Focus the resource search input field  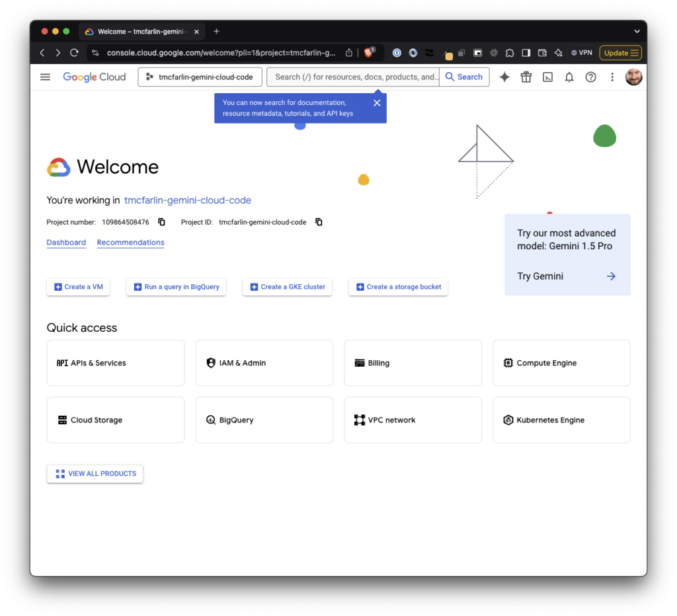coord(353,77)
